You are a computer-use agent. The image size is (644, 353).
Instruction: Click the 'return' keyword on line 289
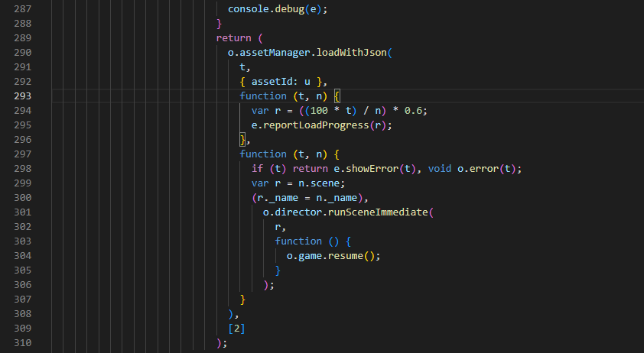[x=234, y=38]
